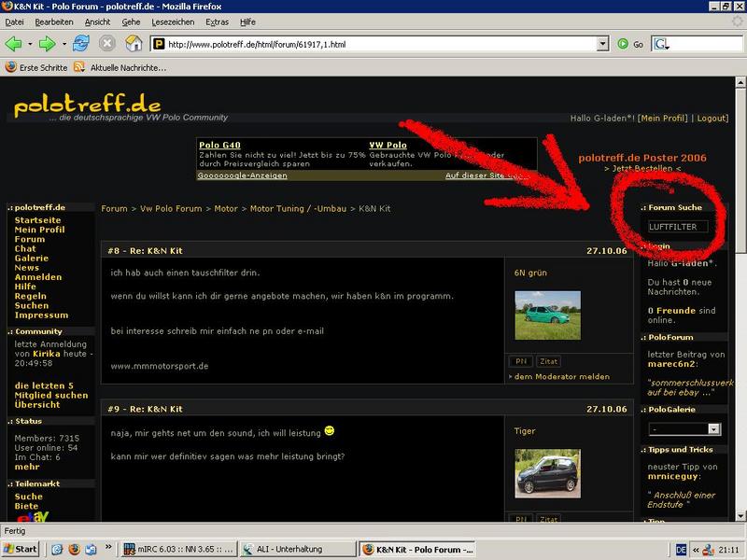Click the marec6n2 username link
This screenshot has height=560, width=747.
coord(671,364)
